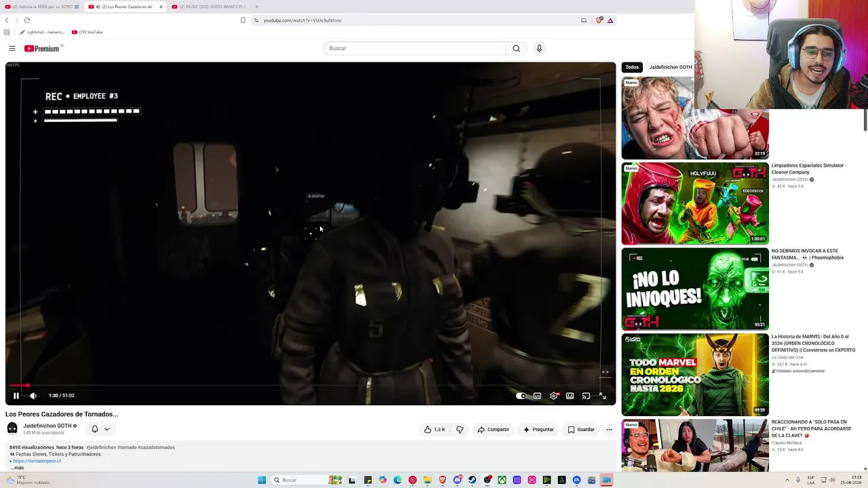
Task: Open the YouTube guide hamburger menu
Action: (x=12, y=48)
